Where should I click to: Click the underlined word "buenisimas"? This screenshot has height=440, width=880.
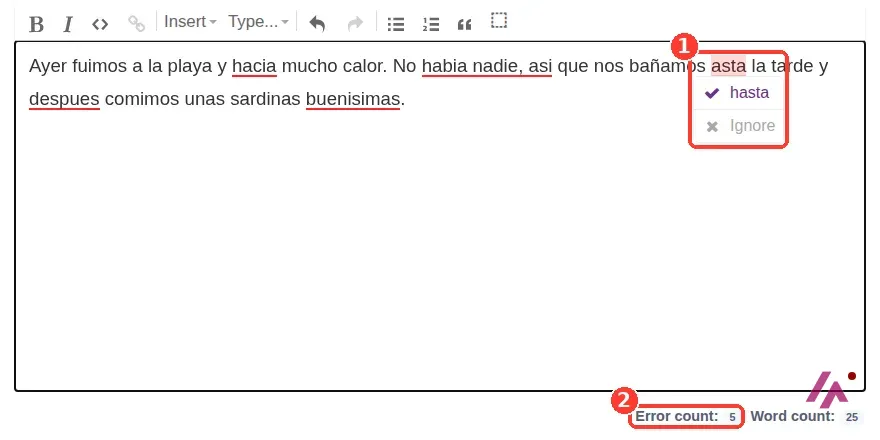click(x=352, y=99)
